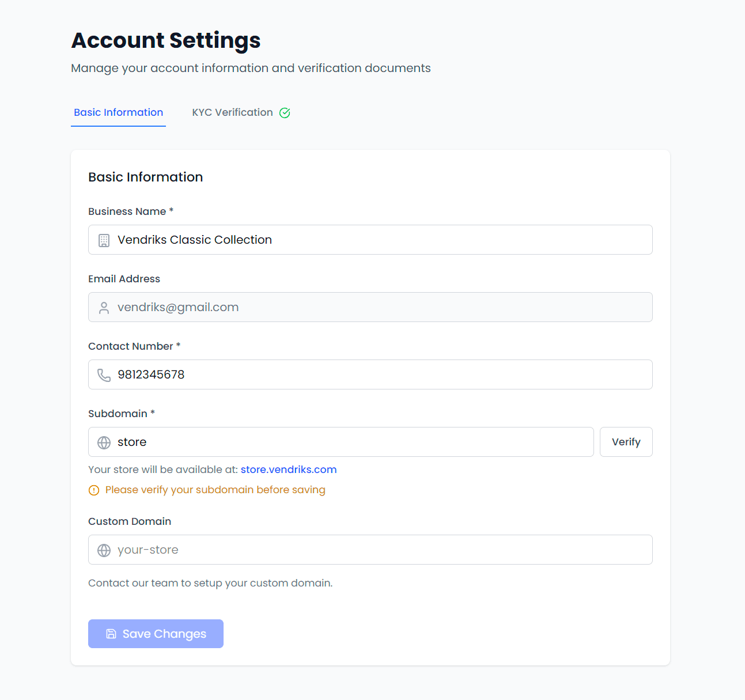The width and height of the screenshot is (745, 700).
Task: Click the warning icon before the subdomain message
Action: pyautogui.click(x=93, y=490)
